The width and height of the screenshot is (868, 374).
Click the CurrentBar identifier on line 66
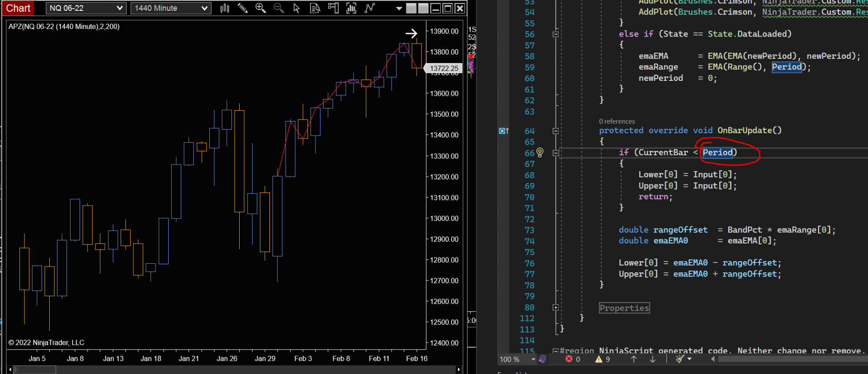pos(663,153)
